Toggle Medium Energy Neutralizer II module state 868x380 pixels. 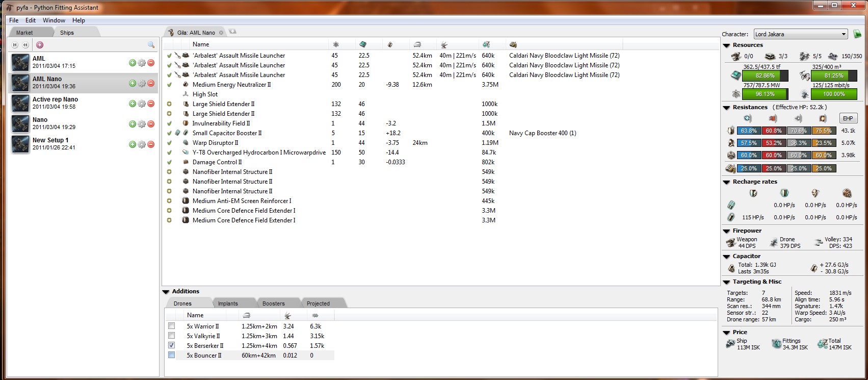click(169, 85)
